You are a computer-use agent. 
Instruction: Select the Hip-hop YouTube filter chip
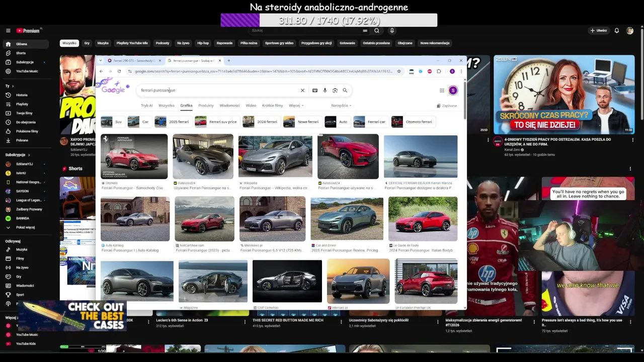click(203, 43)
